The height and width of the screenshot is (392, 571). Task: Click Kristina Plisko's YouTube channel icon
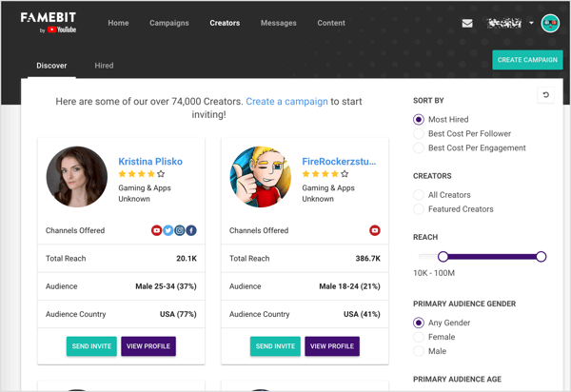point(157,230)
